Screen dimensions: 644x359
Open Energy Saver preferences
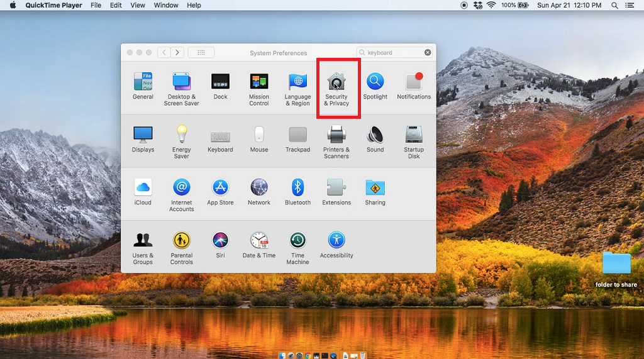pyautogui.click(x=181, y=141)
